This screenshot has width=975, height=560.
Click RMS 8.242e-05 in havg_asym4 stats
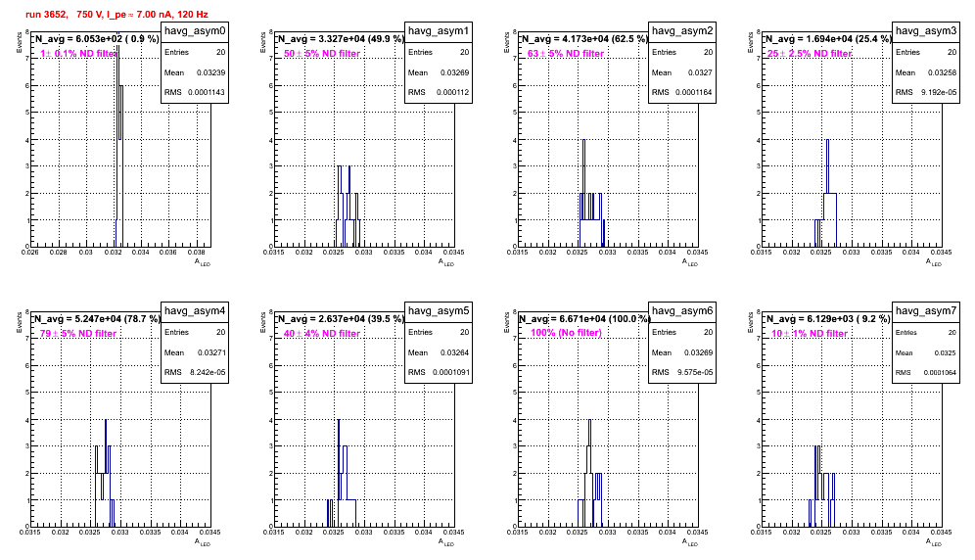pyautogui.click(x=195, y=373)
